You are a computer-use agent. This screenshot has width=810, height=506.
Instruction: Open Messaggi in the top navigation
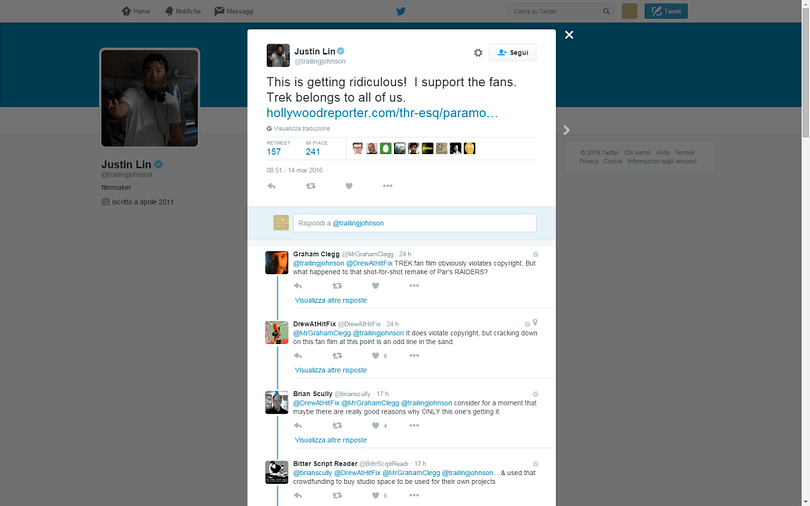(x=234, y=11)
